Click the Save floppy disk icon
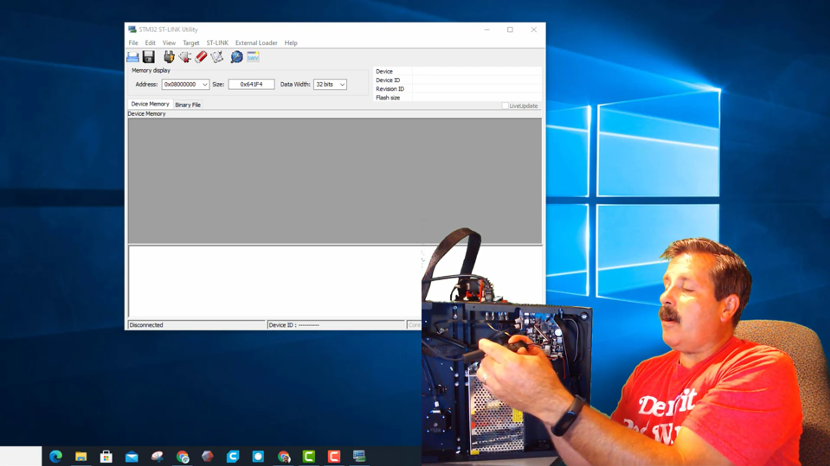Image resolution: width=830 pixels, height=466 pixels. coord(149,57)
